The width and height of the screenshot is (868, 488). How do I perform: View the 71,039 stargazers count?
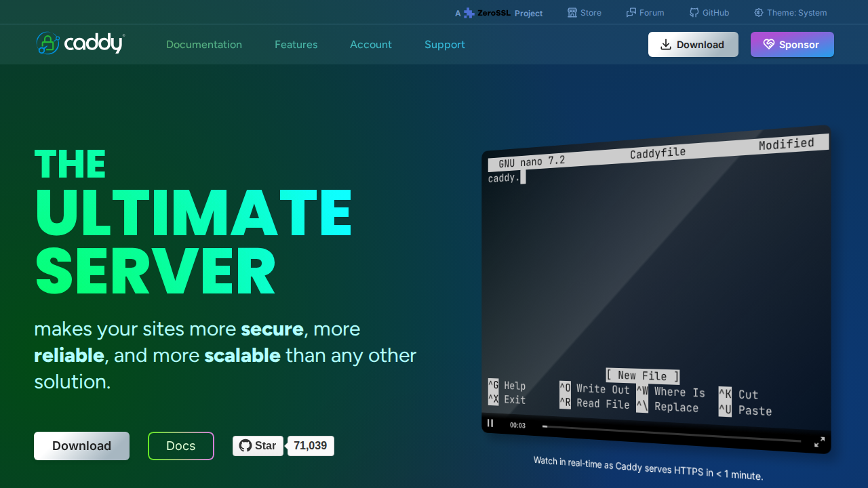pos(311,446)
